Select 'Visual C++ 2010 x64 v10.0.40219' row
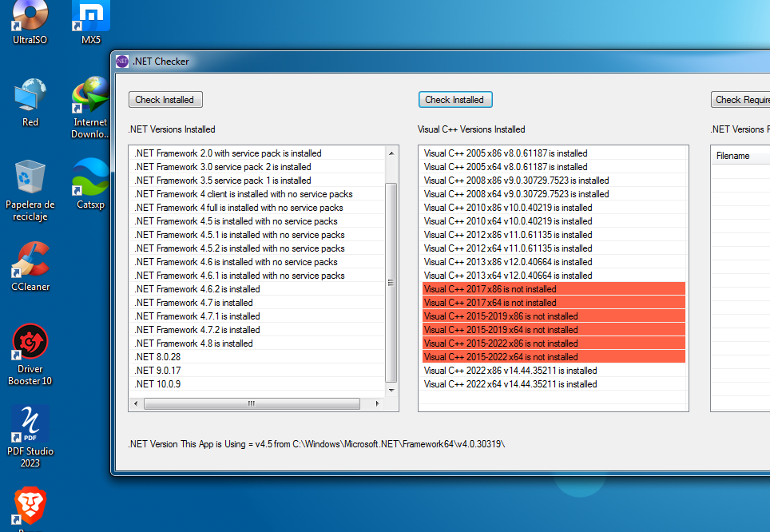770x532 pixels. (x=554, y=221)
